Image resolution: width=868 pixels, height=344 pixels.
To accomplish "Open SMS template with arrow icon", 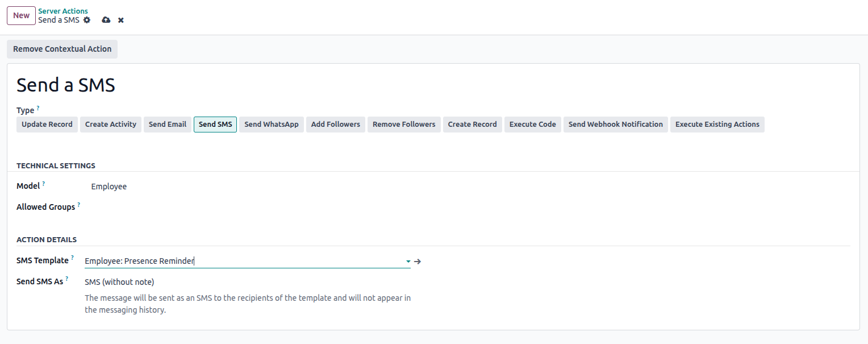I will click(418, 262).
